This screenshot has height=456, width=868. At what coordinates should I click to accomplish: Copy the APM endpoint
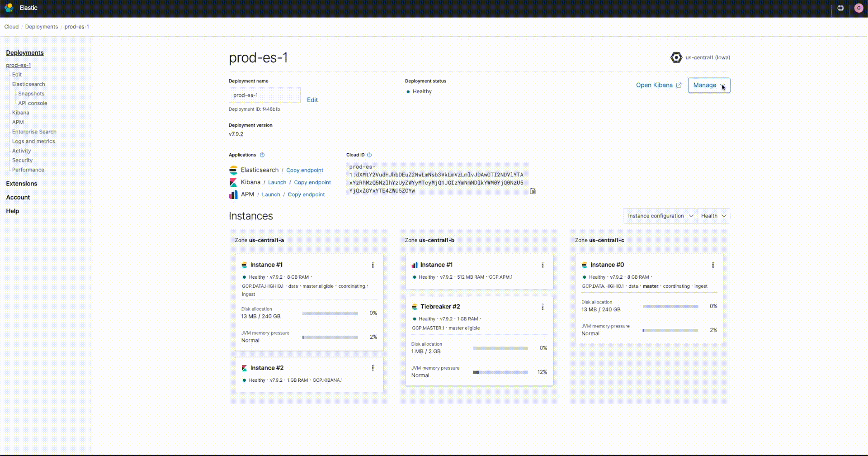click(x=306, y=195)
